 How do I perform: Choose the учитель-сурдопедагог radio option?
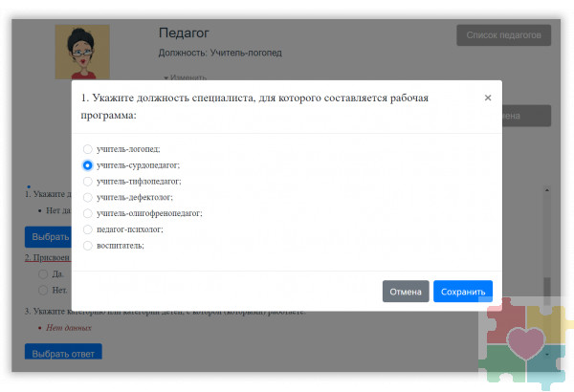(x=88, y=165)
